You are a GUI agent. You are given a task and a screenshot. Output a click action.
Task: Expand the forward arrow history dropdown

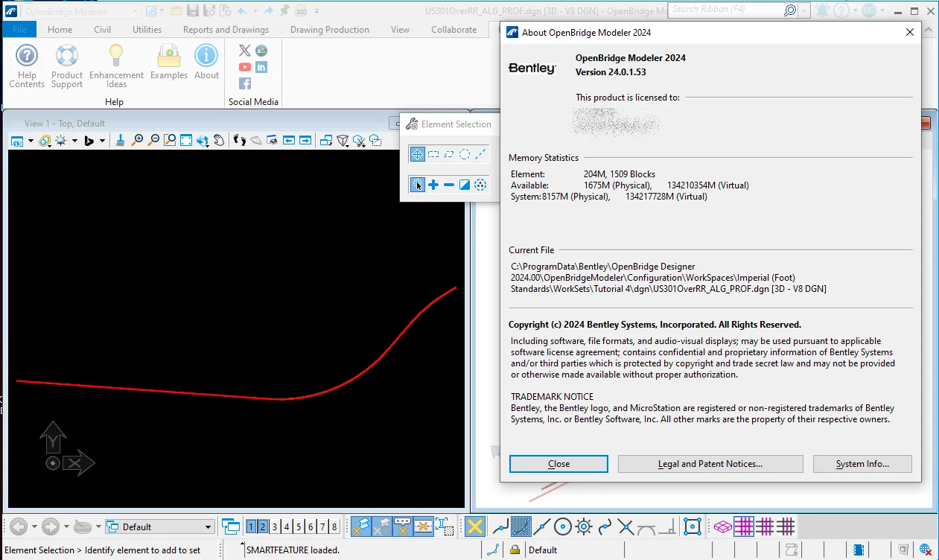[x=66, y=527]
